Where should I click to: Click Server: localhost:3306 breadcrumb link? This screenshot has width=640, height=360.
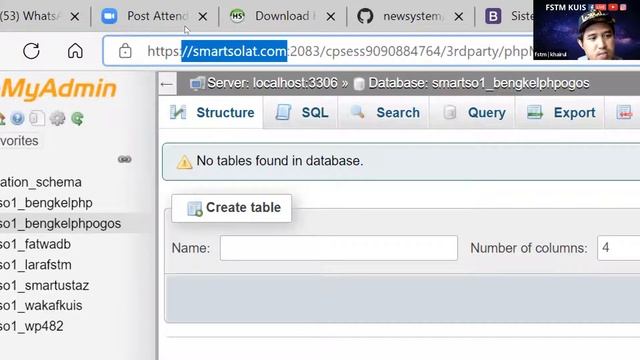pos(272,83)
